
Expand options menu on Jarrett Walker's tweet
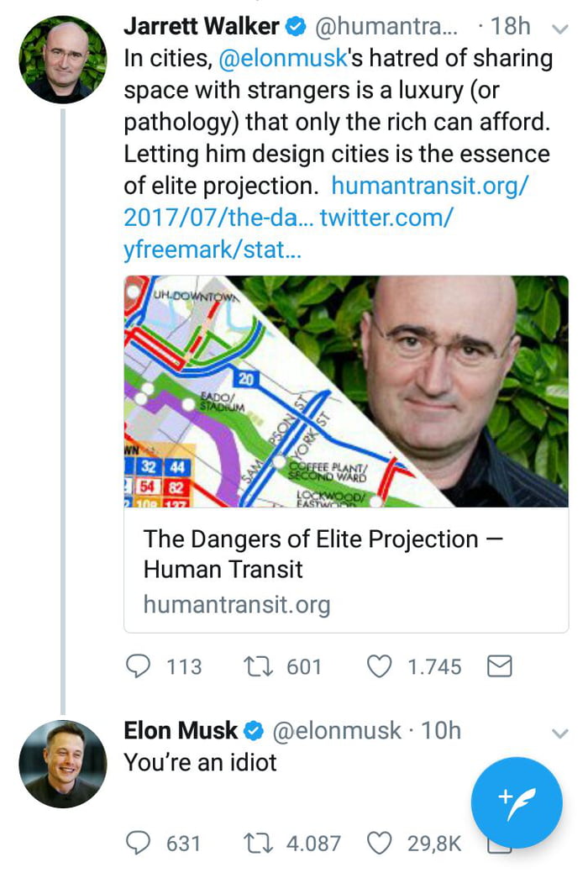559,28
